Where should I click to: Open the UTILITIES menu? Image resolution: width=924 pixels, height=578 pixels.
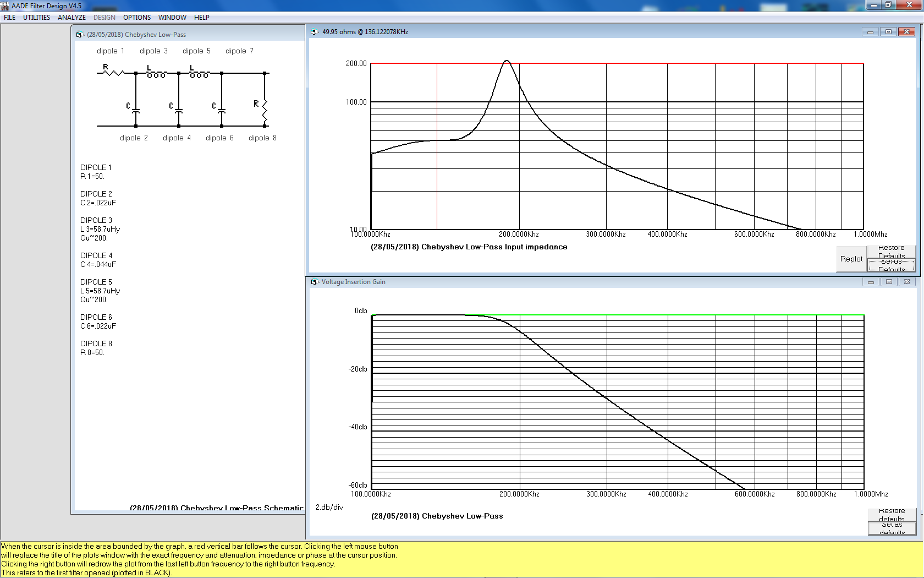pyautogui.click(x=36, y=18)
